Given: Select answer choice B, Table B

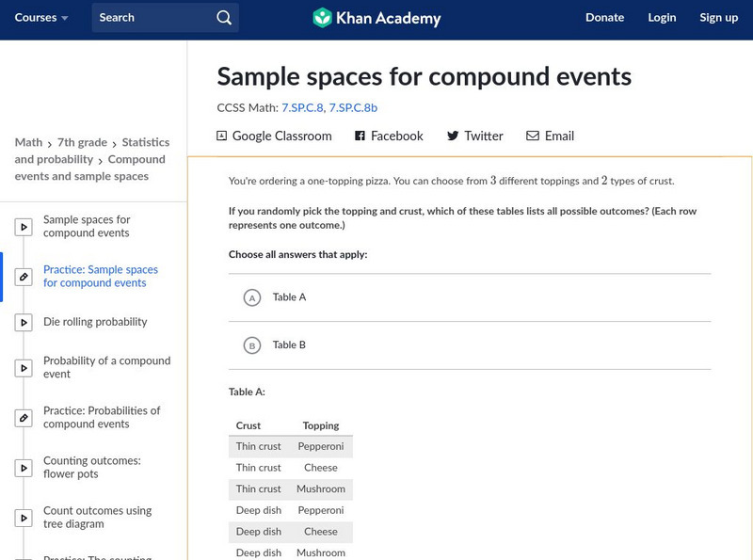Looking at the screenshot, I should [x=251, y=345].
